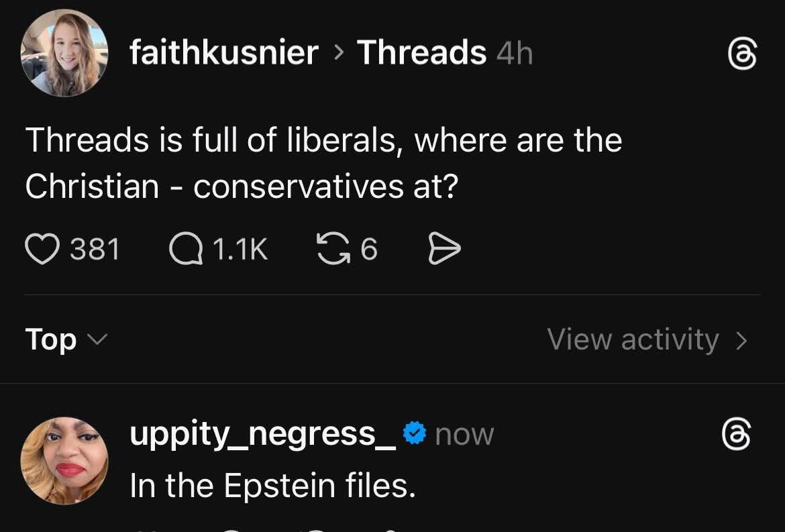This screenshot has height=532, width=785.
Task: Open replies via the comment bubble icon
Action: tap(185, 250)
